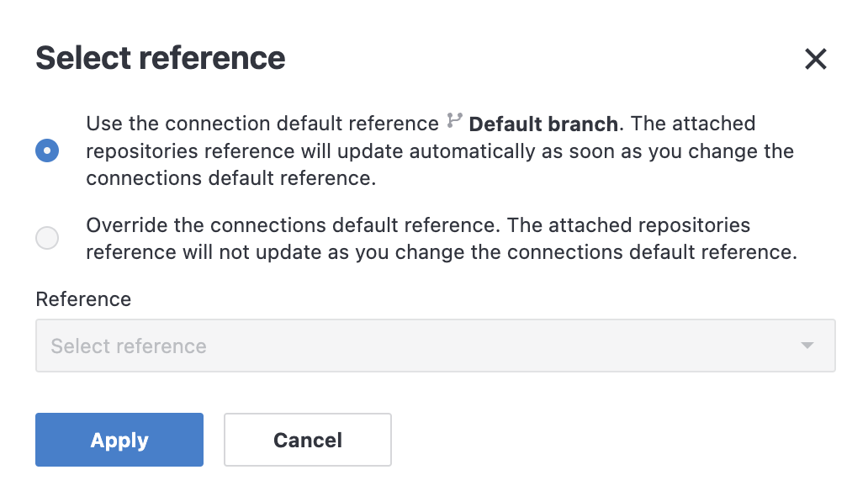The image size is (868, 491).
Task: Click the bold Default branch text
Action: click(x=543, y=124)
